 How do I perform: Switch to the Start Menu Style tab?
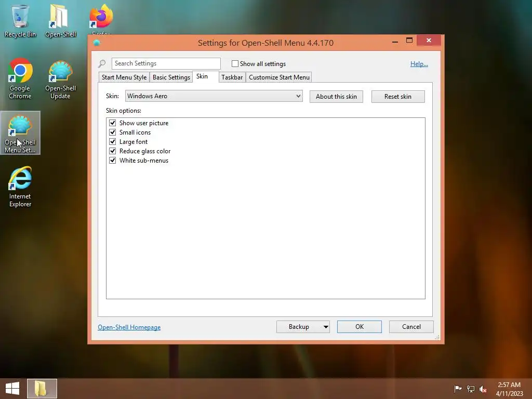click(x=124, y=77)
